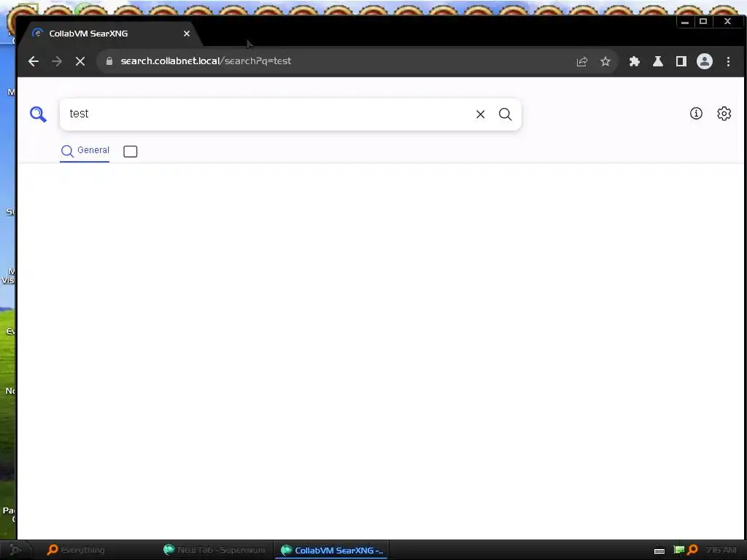The width and height of the screenshot is (747, 560).
Task: Click the square icon next to General
Action: coord(130,152)
